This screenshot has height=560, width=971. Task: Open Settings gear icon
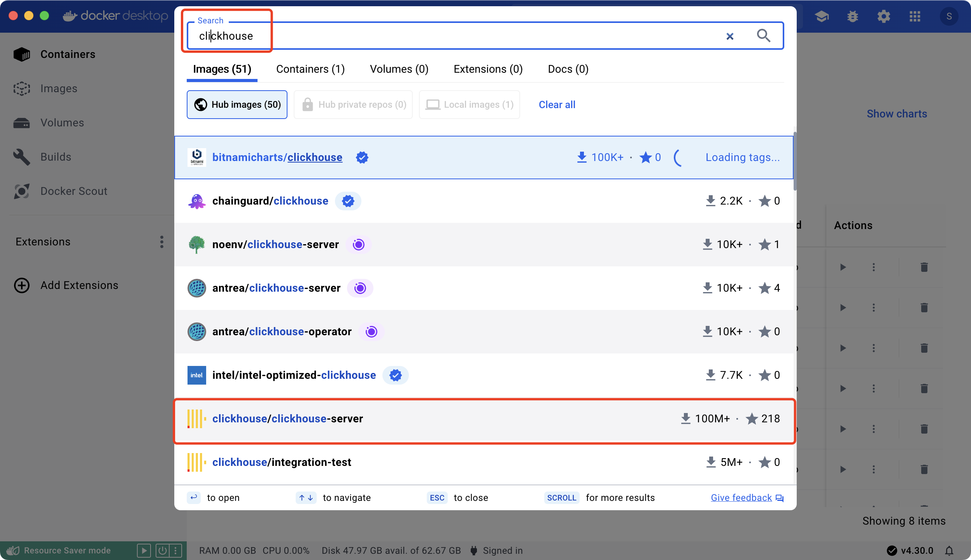coord(883,16)
